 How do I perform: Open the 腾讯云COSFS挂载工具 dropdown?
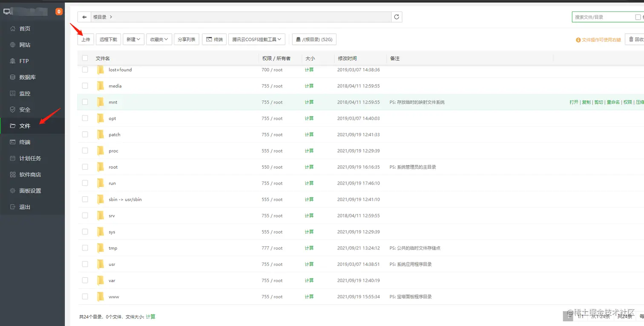point(257,39)
